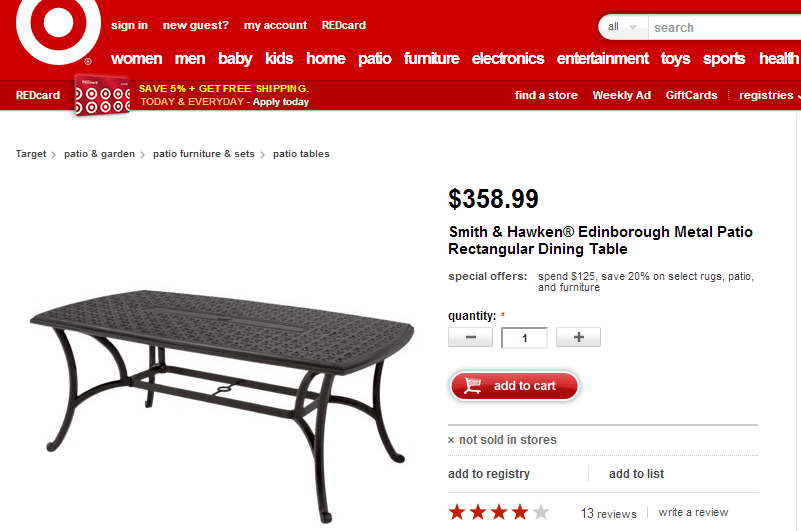Click the REDcard promotional card image
801x531 pixels.
coord(102,95)
